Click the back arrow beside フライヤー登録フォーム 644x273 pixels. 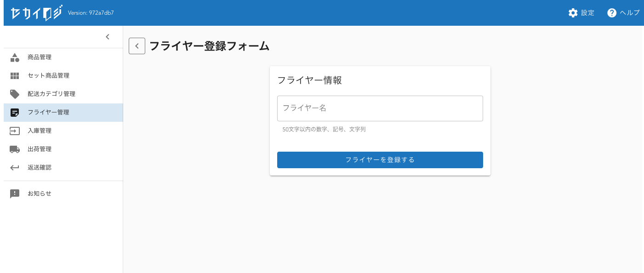click(x=137, y=46)
